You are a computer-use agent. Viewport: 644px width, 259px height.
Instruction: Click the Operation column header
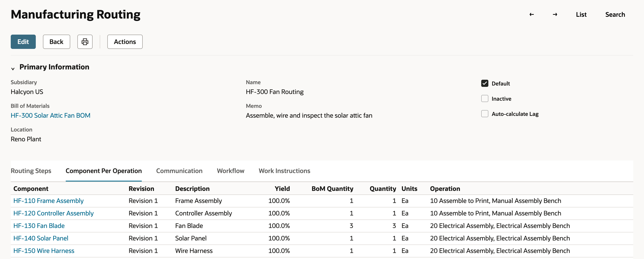[x=445, y=189]
